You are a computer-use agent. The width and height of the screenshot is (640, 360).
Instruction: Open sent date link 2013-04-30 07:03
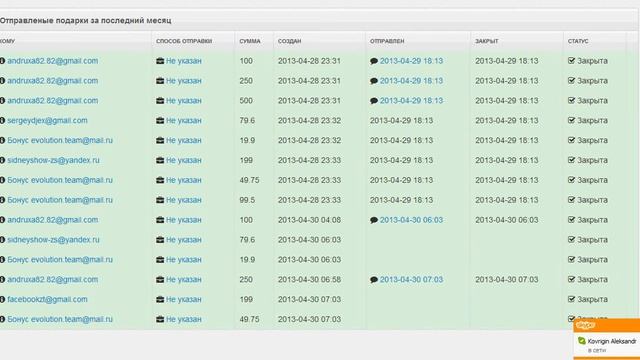click(411, 280)
